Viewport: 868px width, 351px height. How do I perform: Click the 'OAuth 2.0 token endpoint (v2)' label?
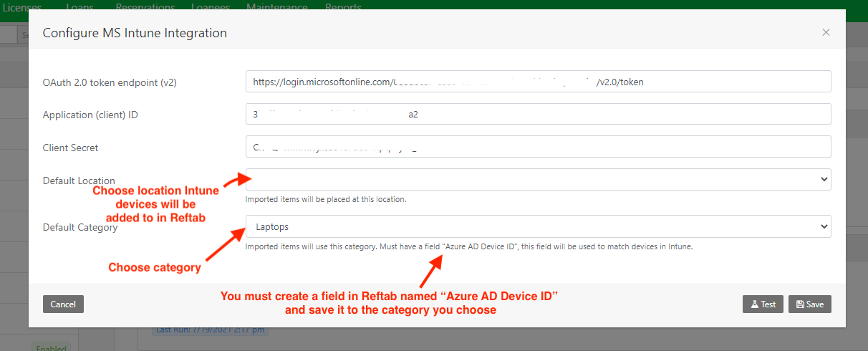pyautogui.click(x=110, y=82)
